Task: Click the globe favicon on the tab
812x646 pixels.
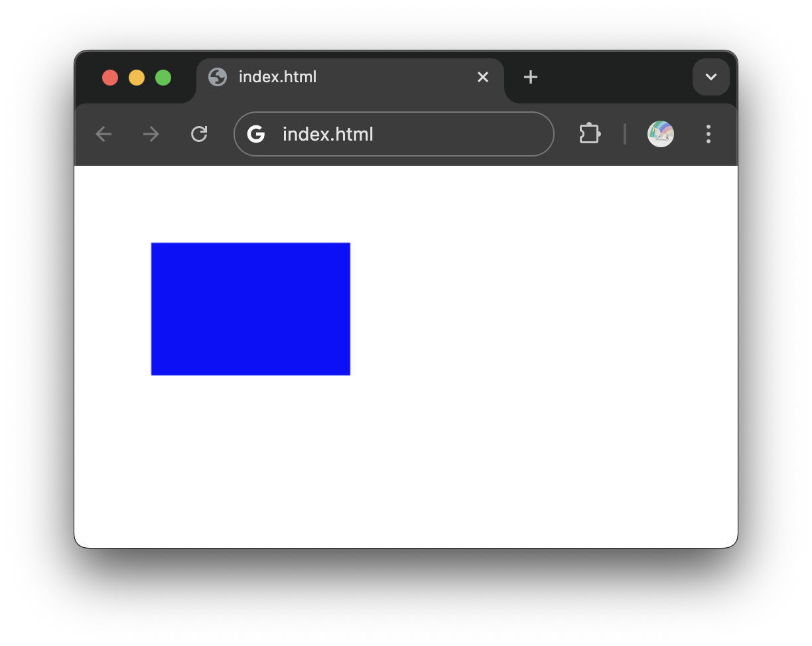Action: pos(218,77)
